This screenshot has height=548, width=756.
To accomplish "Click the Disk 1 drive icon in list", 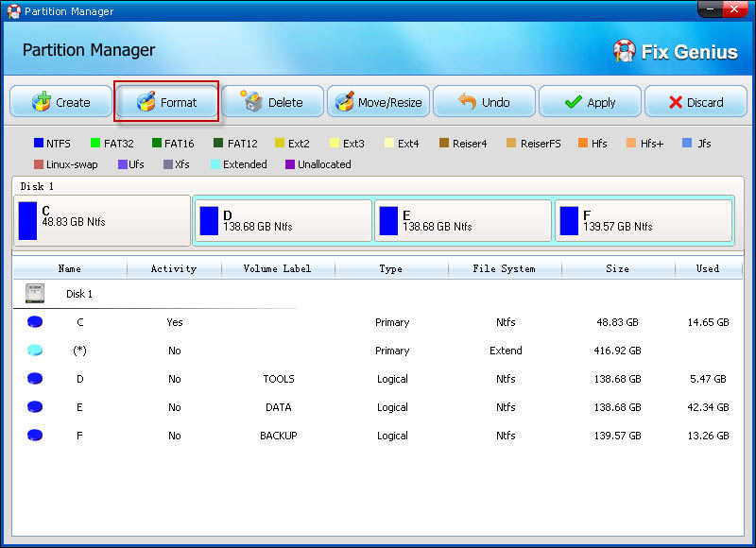I will pos(35,293).
